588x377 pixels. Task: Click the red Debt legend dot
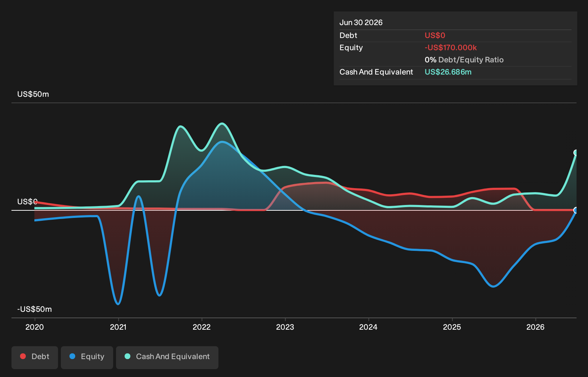tap(23, 356)
